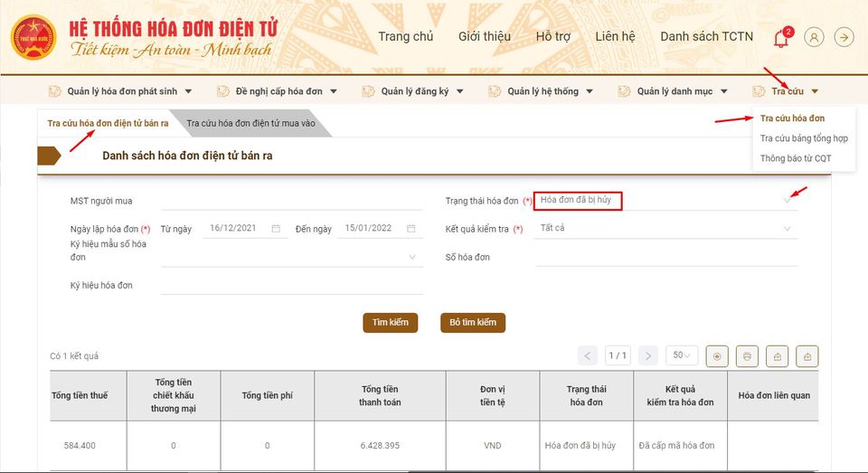Click the 'MST người mua' input field
This screenshot has width=868, height=473.
(291, 201)
